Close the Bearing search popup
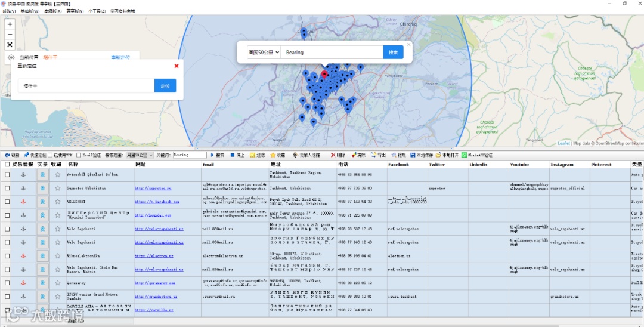This screenshot has height=327, width=644. point(408,44)
